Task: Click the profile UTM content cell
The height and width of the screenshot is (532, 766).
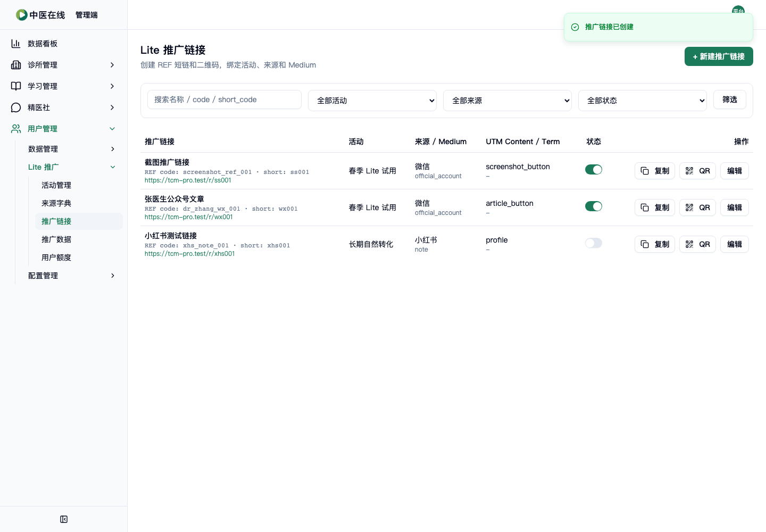Action: (x=497, y=240)
